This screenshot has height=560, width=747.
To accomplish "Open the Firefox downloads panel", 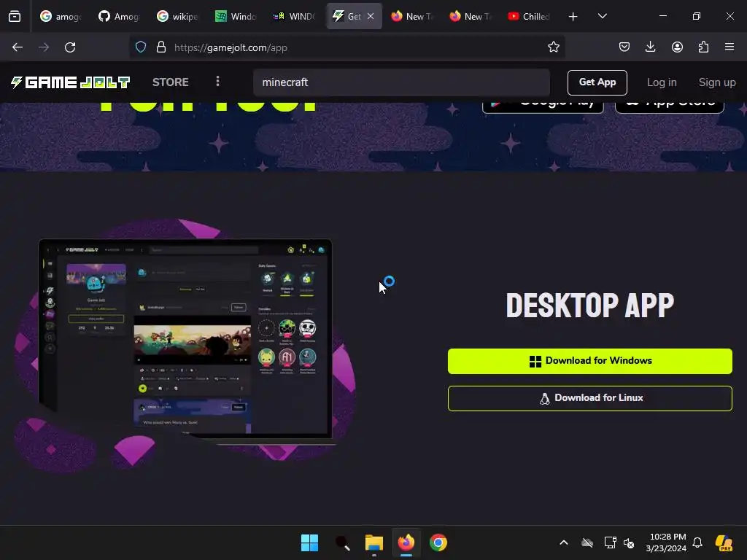I will 650,47.
